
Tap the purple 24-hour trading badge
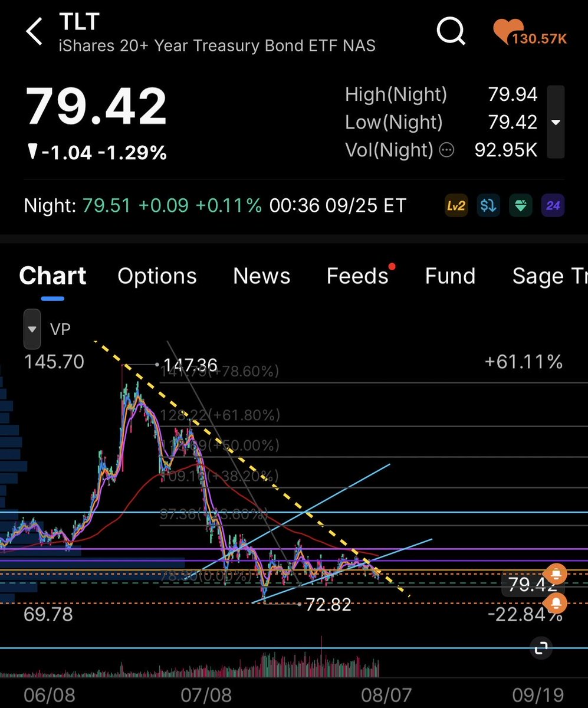(553, 206)
